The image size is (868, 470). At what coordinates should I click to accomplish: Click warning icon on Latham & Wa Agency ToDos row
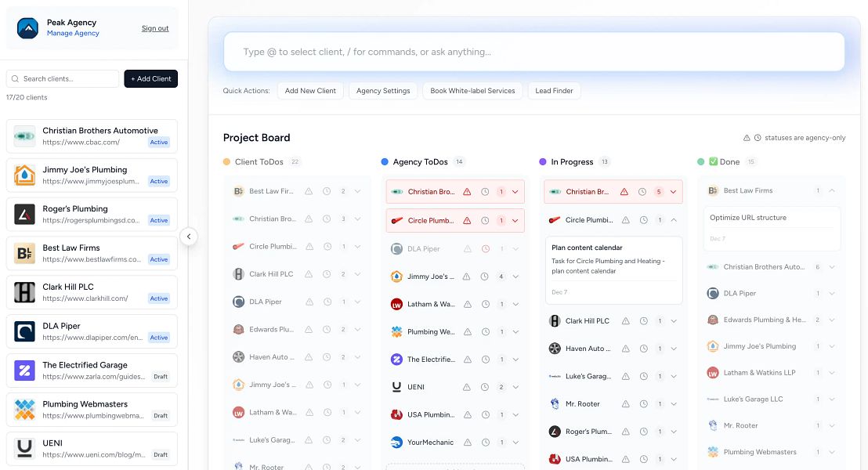tap(467, 304)
